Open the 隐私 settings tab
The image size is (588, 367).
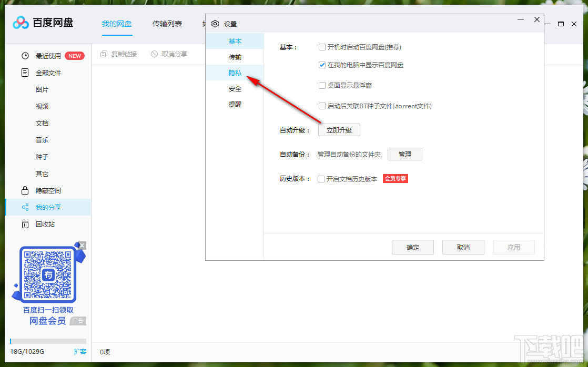[235, 73]
